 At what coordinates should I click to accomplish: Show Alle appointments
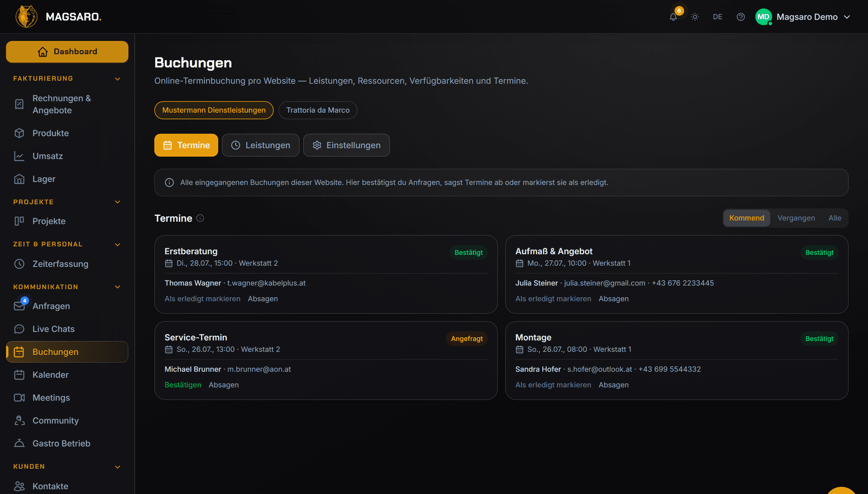click(834, 218)
